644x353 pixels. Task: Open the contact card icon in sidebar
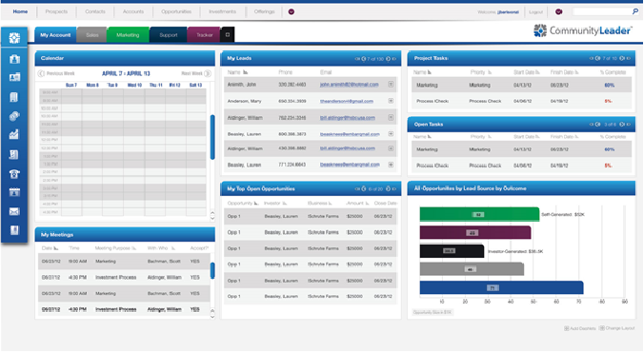pyautogui.click(x=14, y=77)
